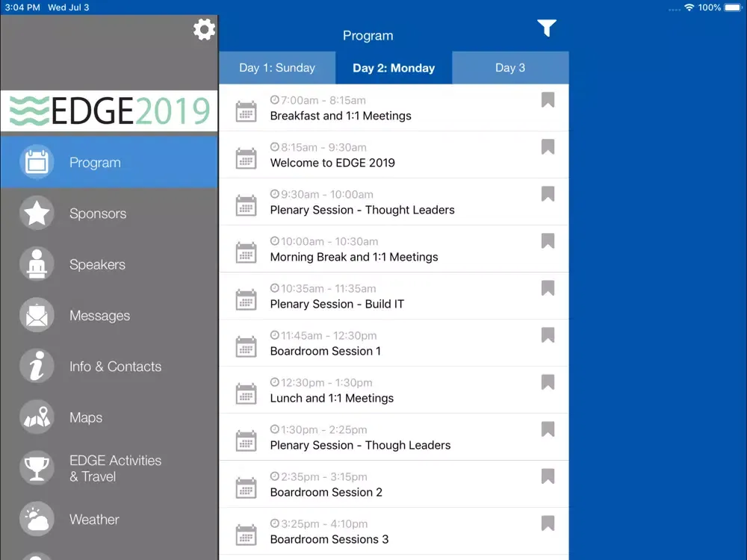Select the Program calendar sidebar icon

tap(37, 162)
